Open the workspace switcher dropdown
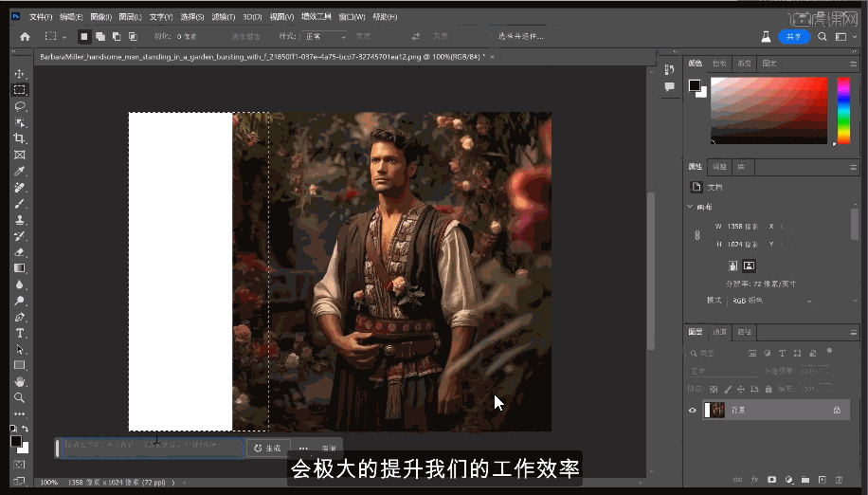This screenshot has width=868, height=495. tap(843, 37)
